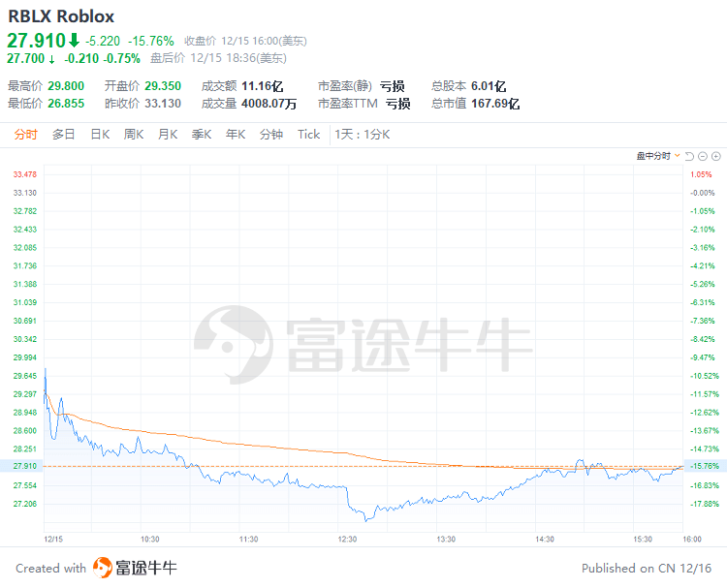Click the 成交量 4008.07万 value
This screenshot has width=727, height=588.
(269, 104)
